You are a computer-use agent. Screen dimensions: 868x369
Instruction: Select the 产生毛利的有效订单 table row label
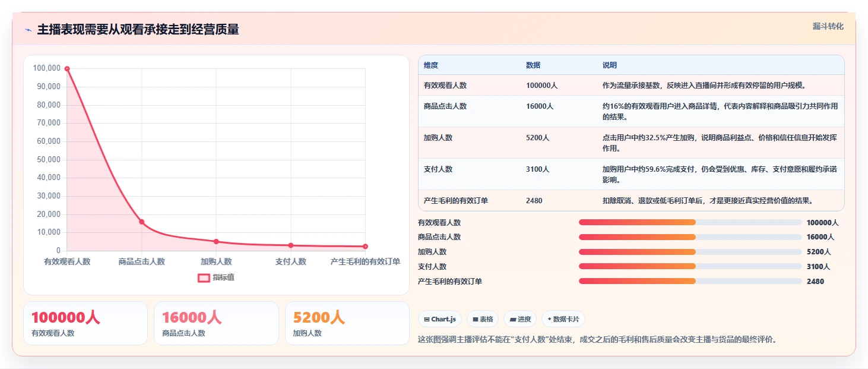coord(456,201)
